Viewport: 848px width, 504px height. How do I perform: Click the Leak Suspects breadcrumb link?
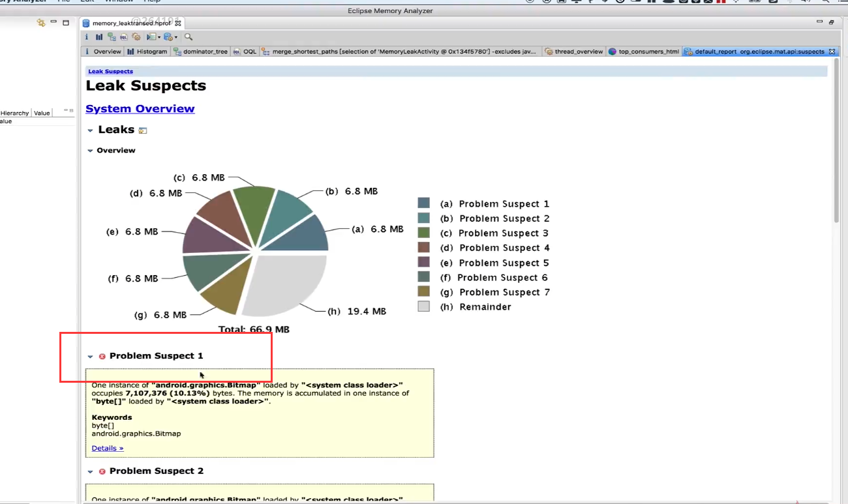(110, 70)
